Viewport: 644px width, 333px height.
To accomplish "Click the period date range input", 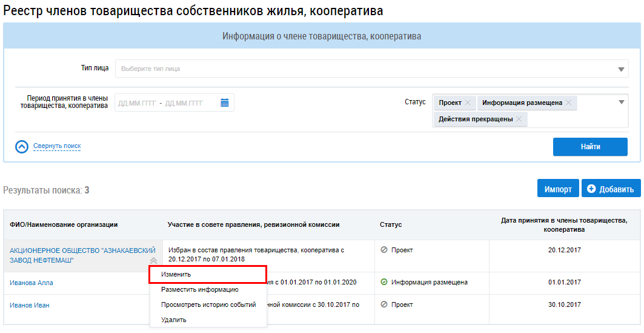I will (x=174, y=103).
